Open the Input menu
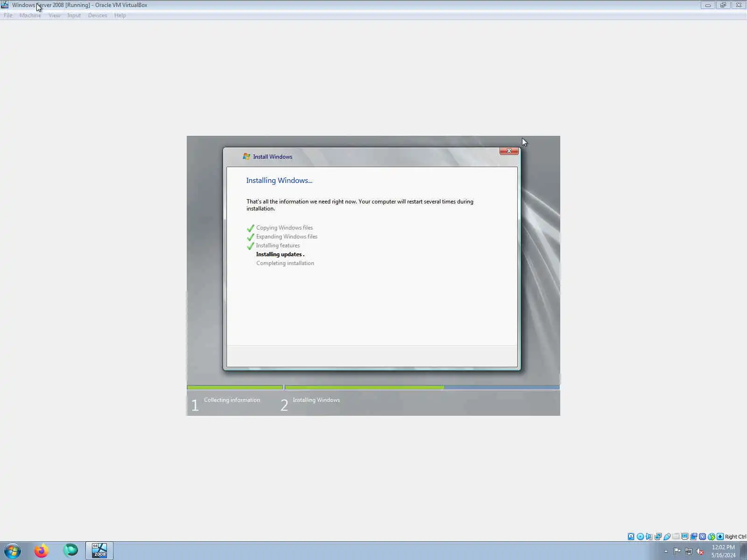The image size is (747, 560). click(x=74, y=15)
